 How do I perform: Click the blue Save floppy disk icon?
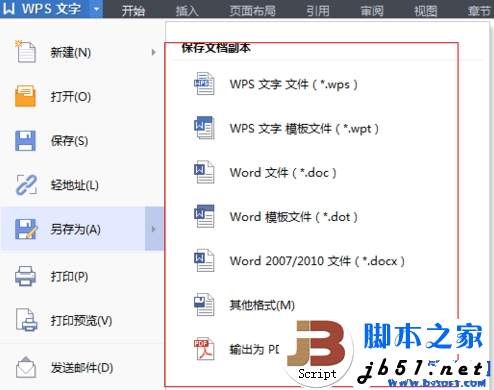tap(25, 140)
